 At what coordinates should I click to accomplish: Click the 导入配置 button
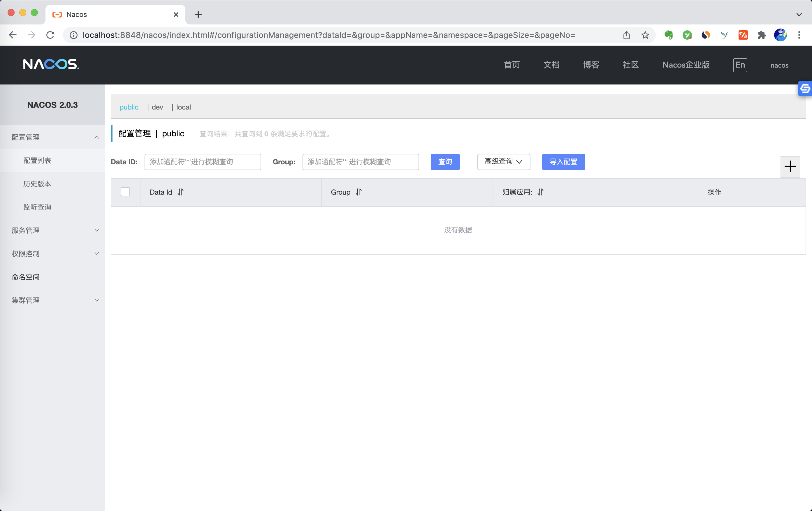(563, 162)
